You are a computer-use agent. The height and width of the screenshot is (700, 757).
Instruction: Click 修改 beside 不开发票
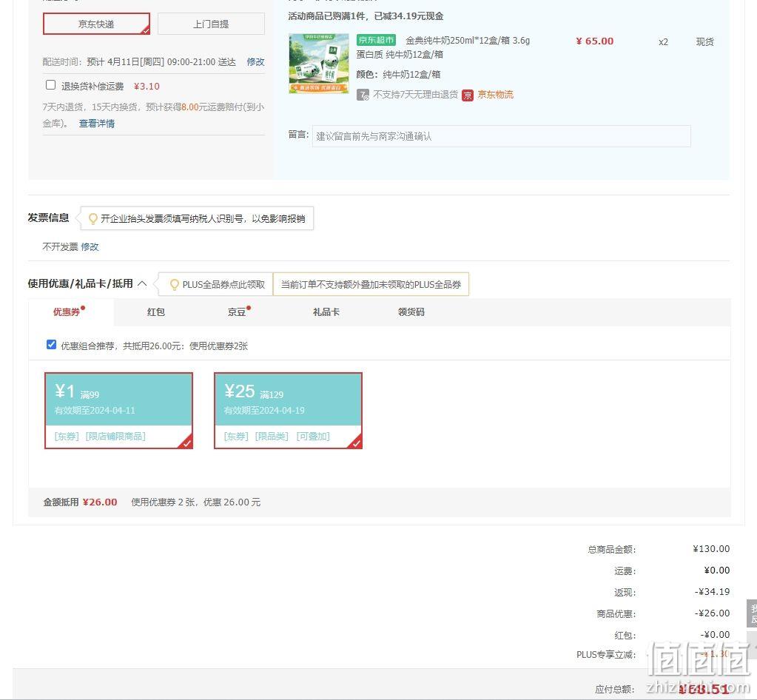coord(90,246)
